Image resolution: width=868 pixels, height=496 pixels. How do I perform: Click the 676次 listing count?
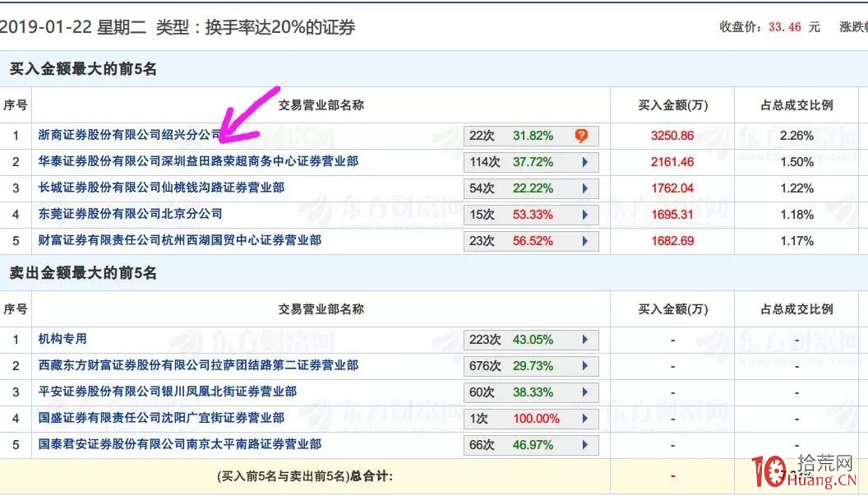tap(485, 366)
